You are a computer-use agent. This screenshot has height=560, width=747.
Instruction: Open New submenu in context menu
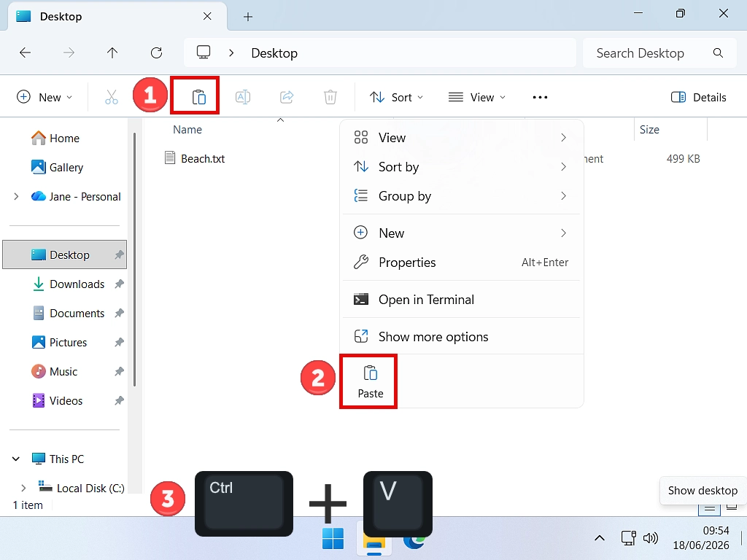461,233
